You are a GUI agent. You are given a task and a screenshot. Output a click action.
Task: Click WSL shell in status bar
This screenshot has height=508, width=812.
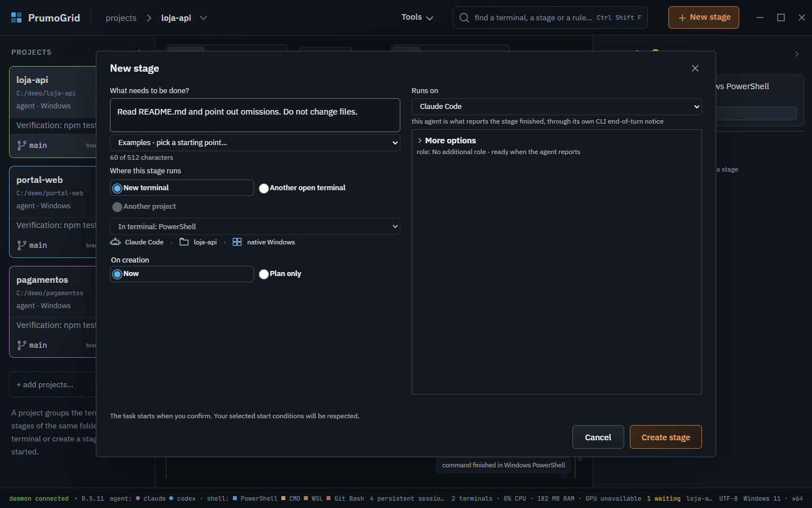(x=314, y=498)
